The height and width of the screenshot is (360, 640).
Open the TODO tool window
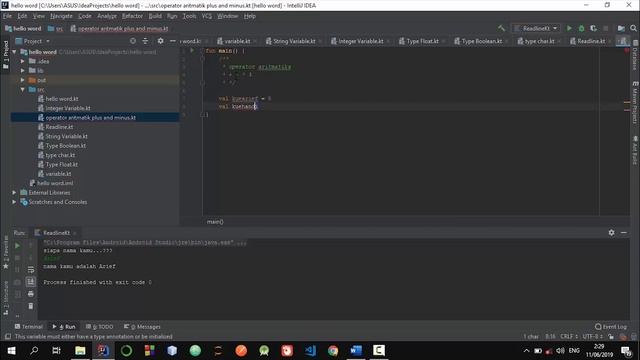100,327
